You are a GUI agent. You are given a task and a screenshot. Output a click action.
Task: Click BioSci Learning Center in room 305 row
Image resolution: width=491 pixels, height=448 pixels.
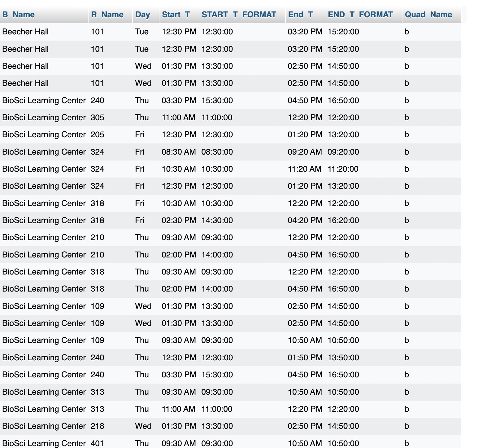(x=44, y=117)
